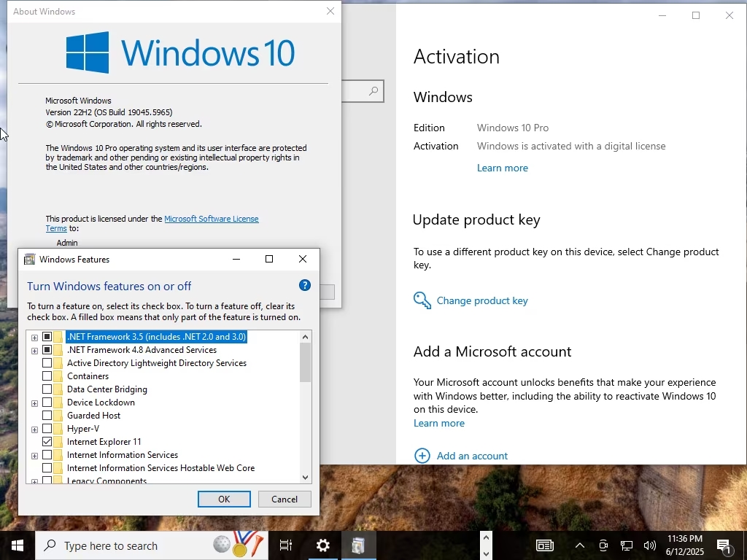
Task: Click the taskbar clock and date
Action: [684, 545]
